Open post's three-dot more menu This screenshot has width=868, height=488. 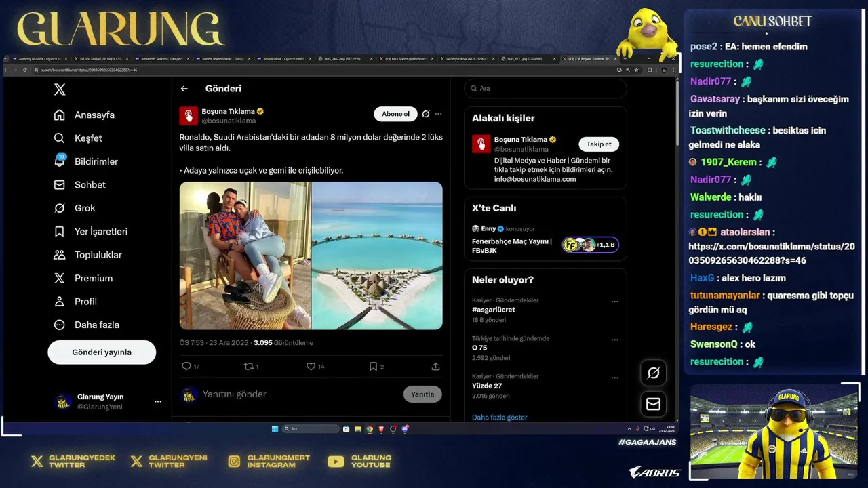coord(438,114)
